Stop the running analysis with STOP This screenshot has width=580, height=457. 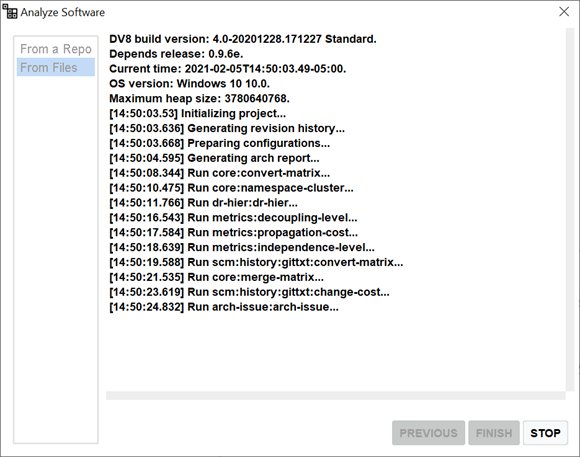545,433
